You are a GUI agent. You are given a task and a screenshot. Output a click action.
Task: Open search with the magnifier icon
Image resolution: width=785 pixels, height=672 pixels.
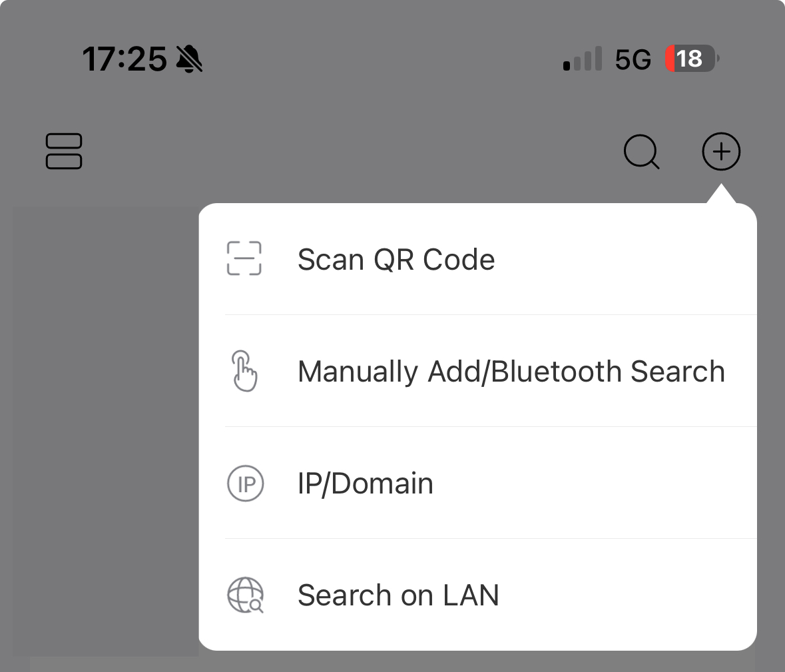coord(641,152)
